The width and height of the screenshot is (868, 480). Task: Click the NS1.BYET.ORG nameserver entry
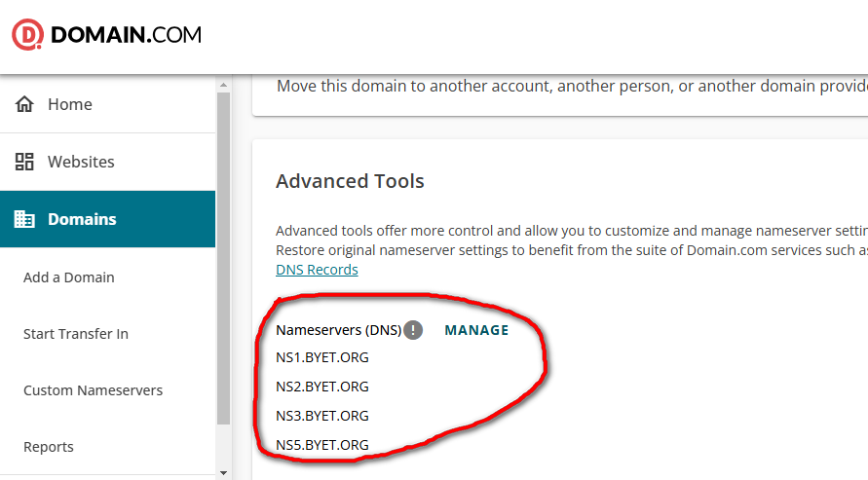[x=322, y=357]
